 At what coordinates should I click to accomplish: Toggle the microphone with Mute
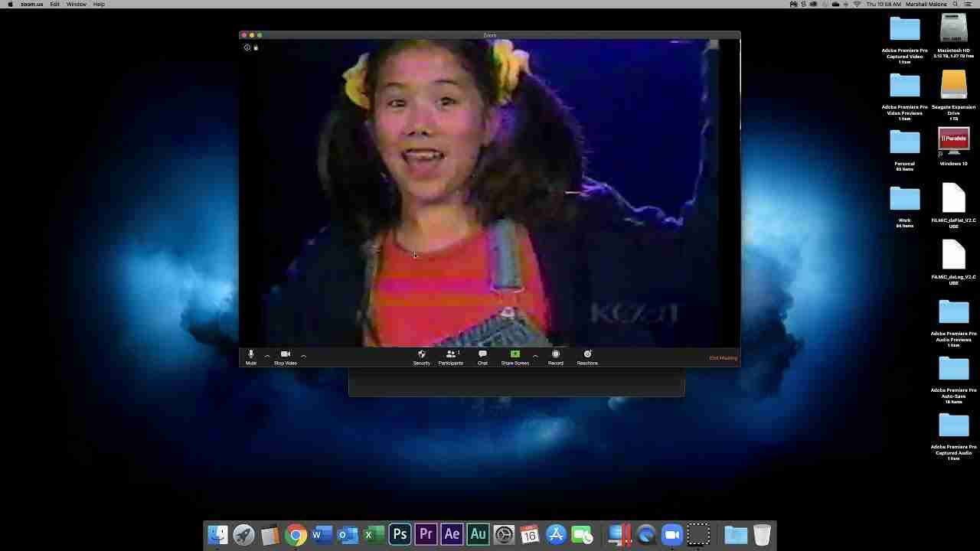point(251,357)
